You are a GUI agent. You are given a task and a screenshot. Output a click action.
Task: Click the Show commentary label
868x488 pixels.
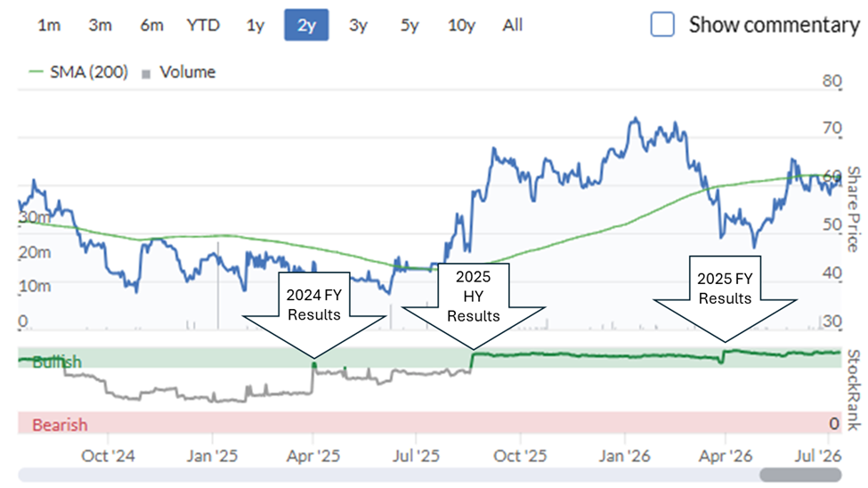click(x=774, y=25)
